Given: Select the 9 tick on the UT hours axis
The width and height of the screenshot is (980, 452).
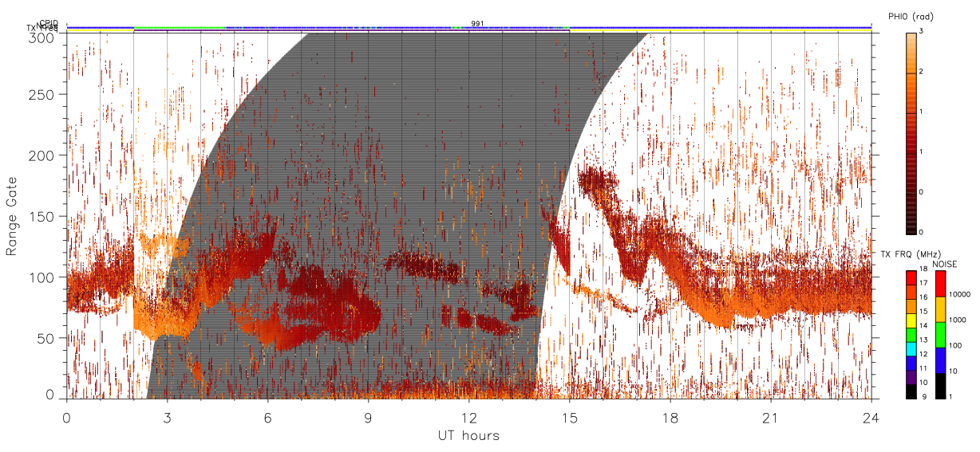Looking at the screenshot, I should pos(368,418).
